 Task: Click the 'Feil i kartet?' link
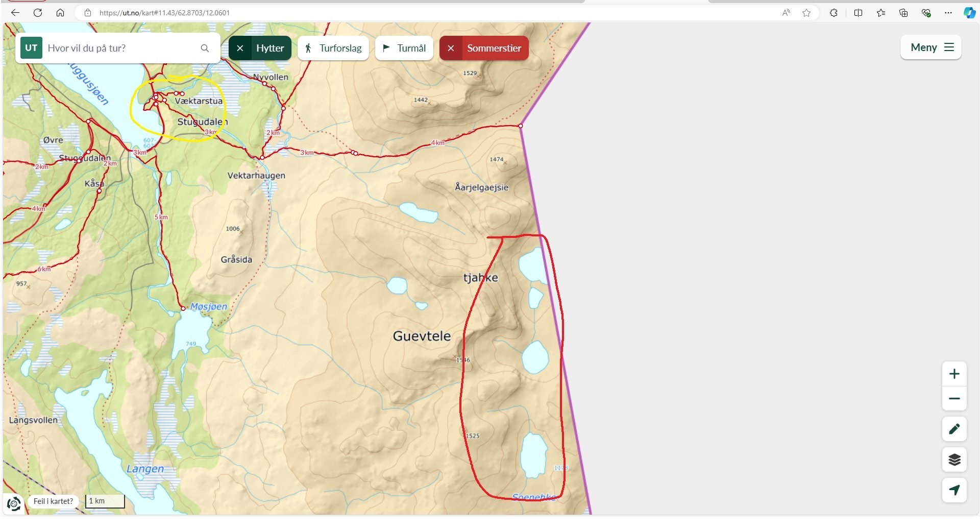[x=53, y=501]
